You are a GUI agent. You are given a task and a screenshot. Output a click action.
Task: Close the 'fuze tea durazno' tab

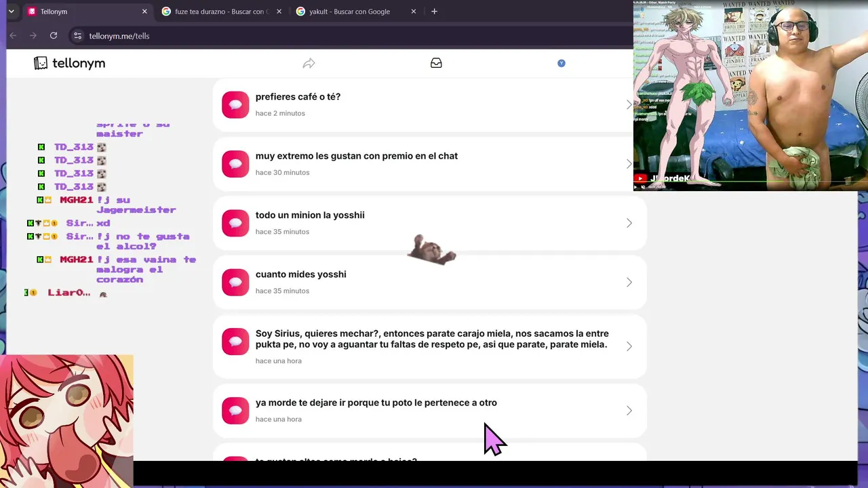279,12
